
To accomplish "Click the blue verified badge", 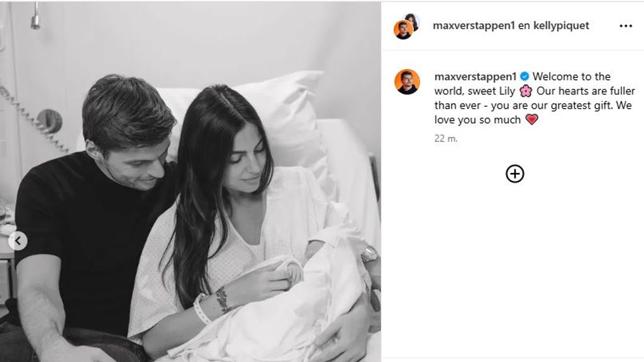I will (x=525, y=76).
